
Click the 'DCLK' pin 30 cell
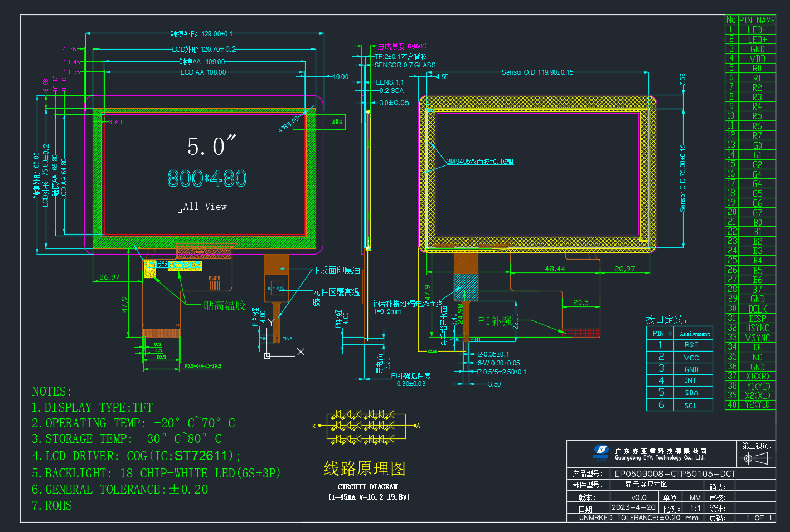tap(757, 309)
